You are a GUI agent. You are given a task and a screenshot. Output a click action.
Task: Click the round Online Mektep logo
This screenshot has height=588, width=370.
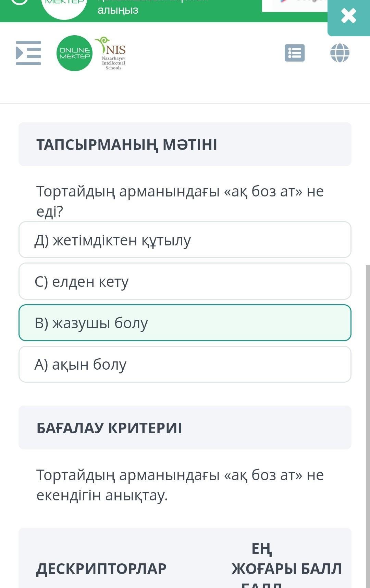click(x=74, y=53)
